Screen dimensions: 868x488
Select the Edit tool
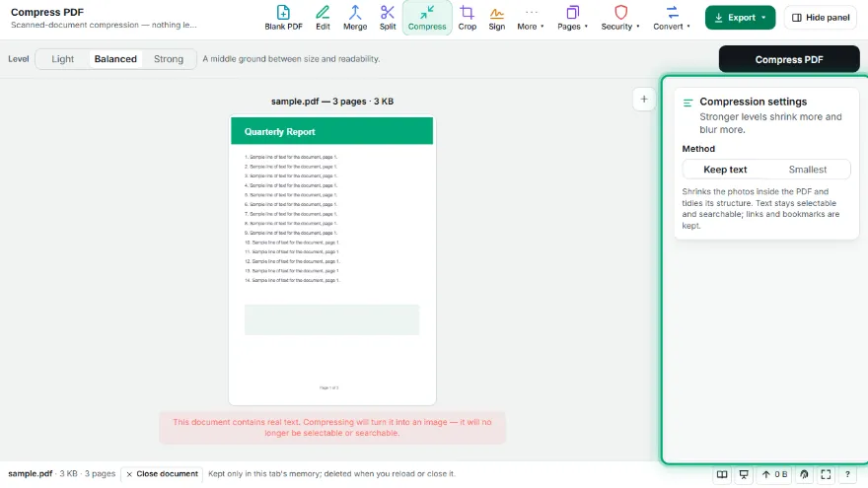point(323,18)
